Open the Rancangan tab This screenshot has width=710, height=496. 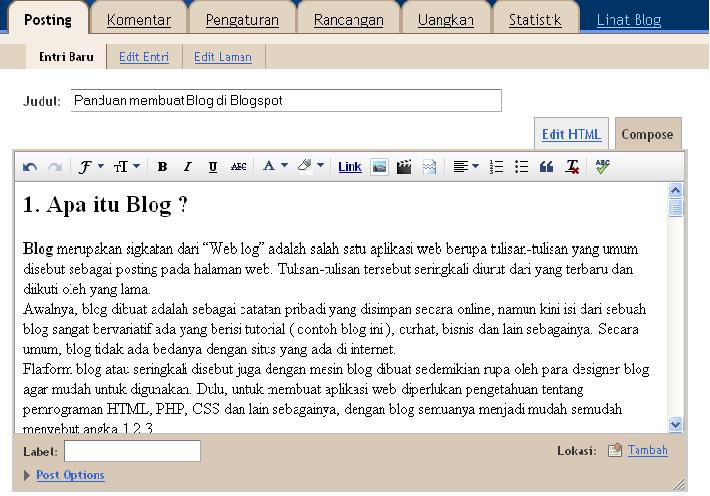coord(349,20)
